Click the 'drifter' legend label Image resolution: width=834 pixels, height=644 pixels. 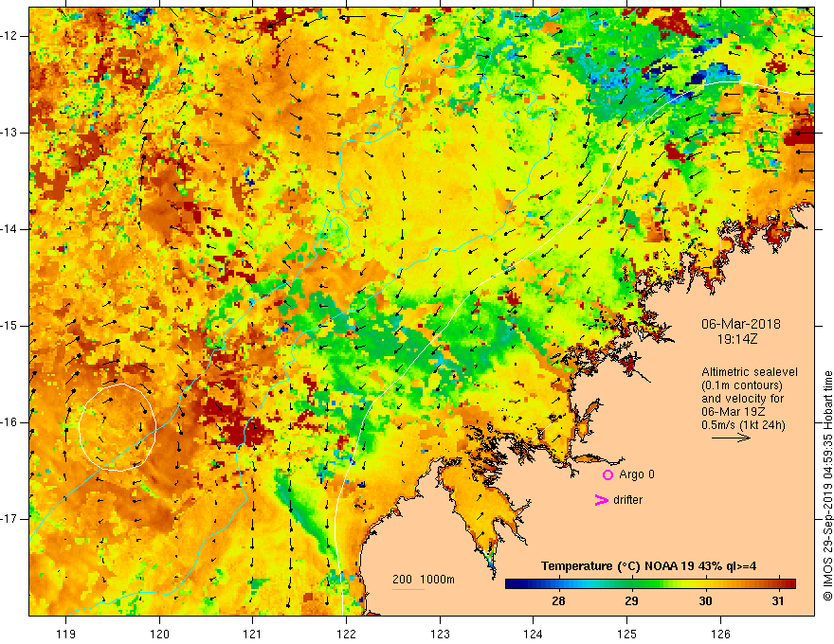tap(627, 500)
